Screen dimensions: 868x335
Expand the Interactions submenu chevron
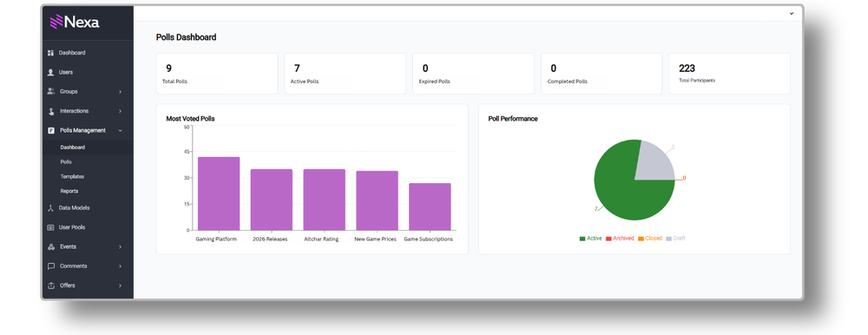click(x=120, y=111)
